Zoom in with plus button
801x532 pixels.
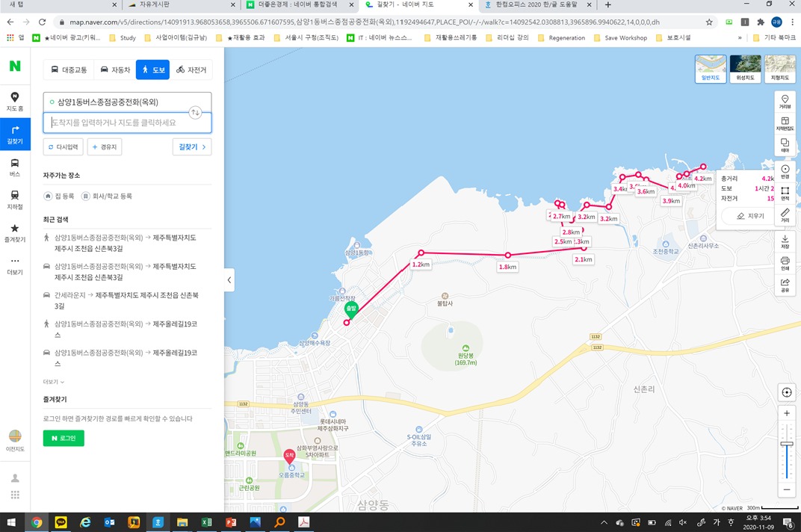[x=787, y=413]
